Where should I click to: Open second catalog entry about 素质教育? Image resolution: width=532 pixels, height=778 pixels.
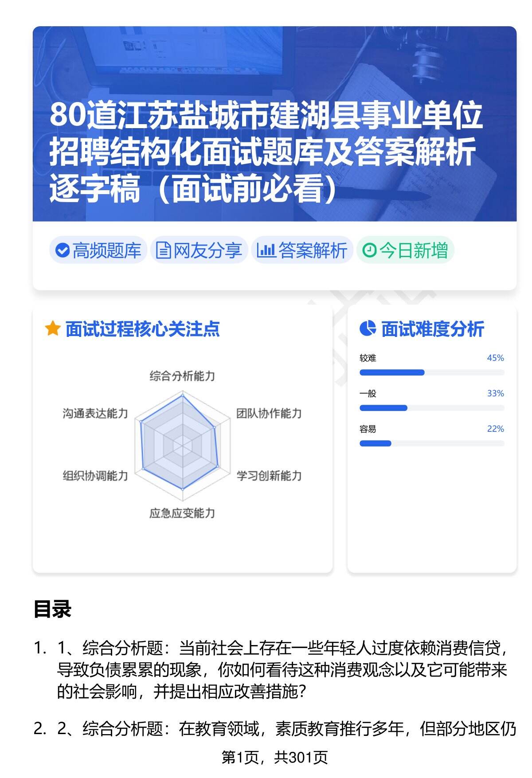(286, 728)
